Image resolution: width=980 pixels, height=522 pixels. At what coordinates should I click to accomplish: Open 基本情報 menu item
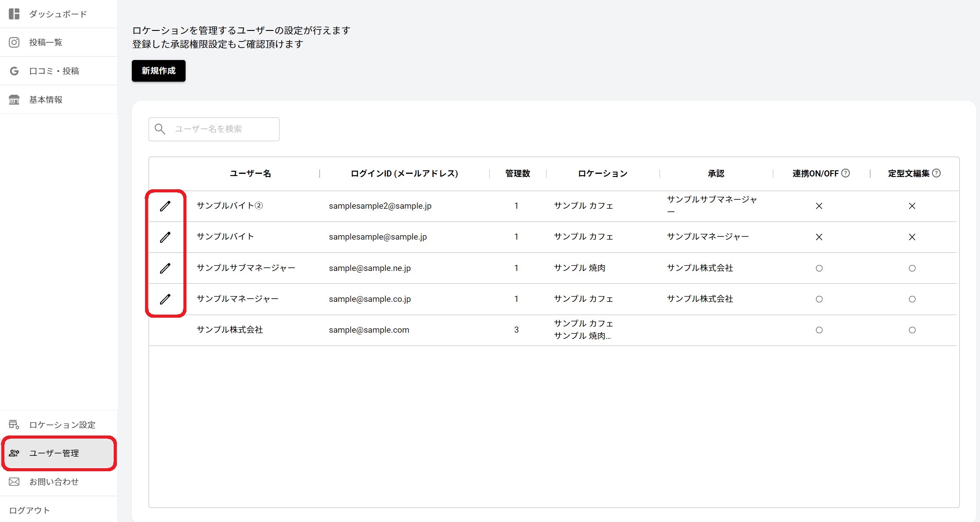46,100
